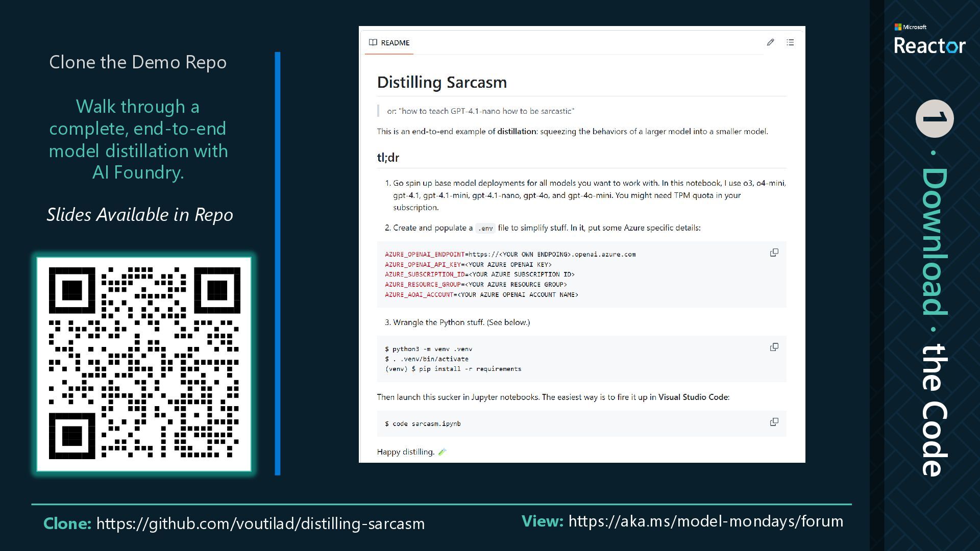
Task: Click the 'Slides Available in Repo' text
Action: pos(140,215)
